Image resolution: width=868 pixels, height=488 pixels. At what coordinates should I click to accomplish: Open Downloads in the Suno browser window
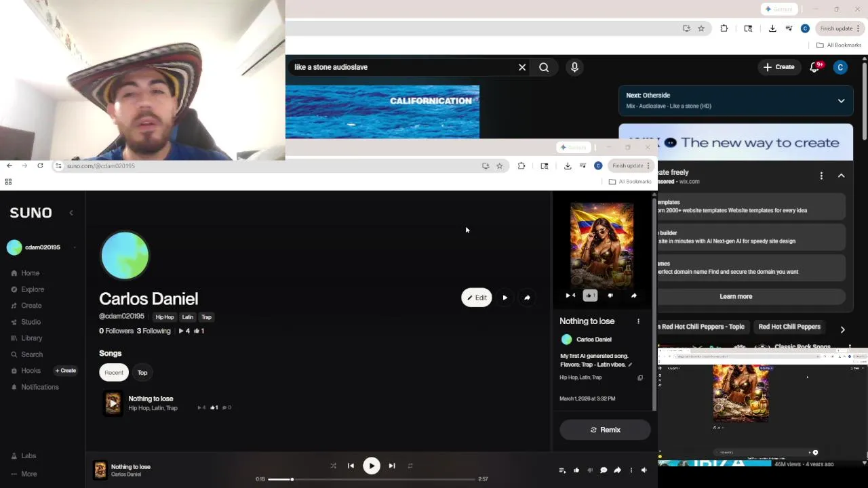pos(568,166)
